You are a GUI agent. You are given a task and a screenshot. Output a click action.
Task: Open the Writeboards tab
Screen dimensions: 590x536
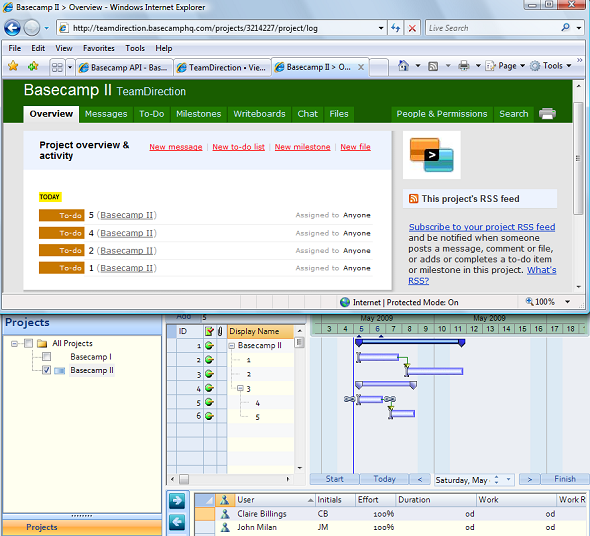pos(259,114)
